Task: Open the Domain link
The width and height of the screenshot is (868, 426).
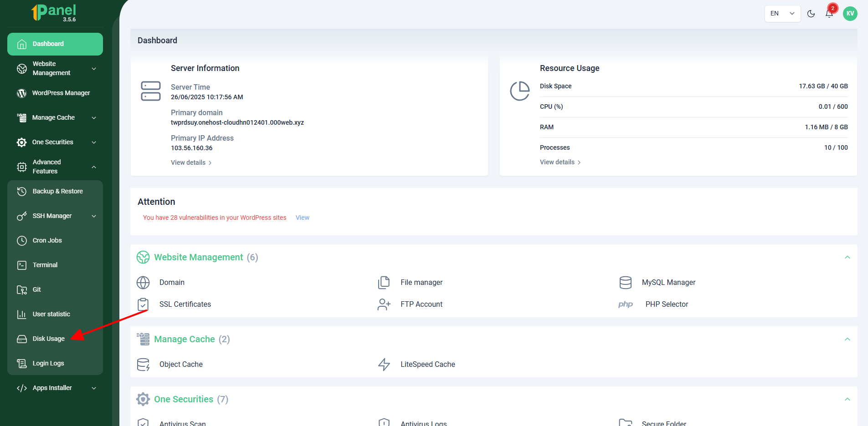Action: (172, 283)
